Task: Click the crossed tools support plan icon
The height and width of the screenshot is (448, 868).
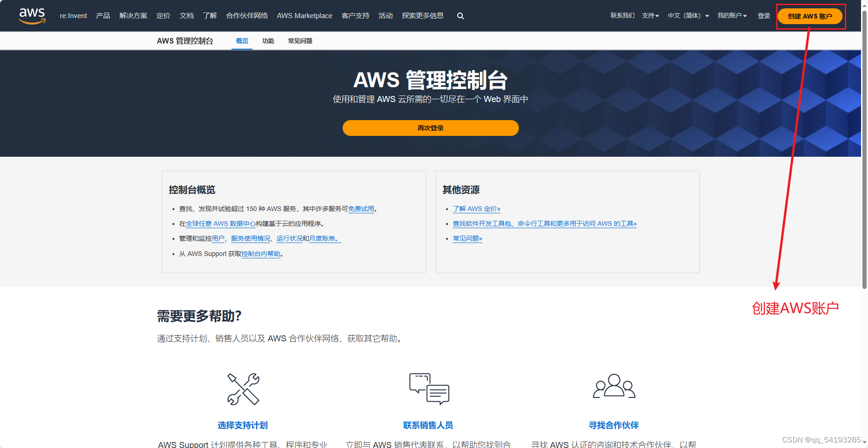Action: 243,389
